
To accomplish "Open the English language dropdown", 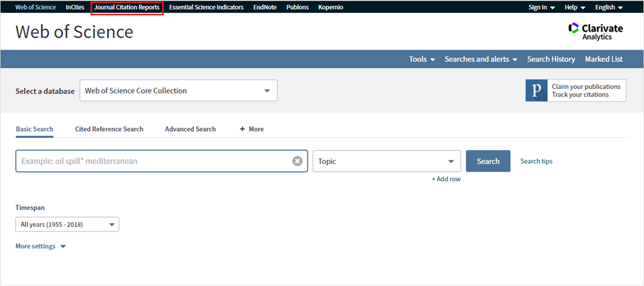I will click(x=609, y=8).
